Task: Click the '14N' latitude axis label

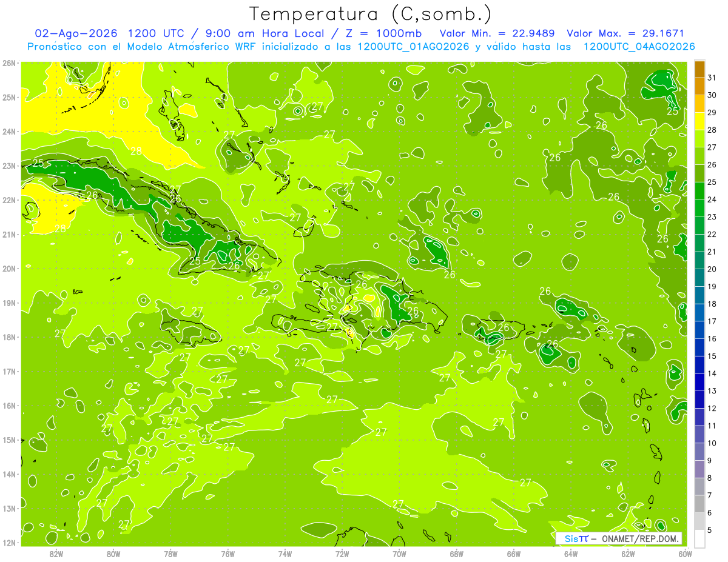Action: [9, 474]
